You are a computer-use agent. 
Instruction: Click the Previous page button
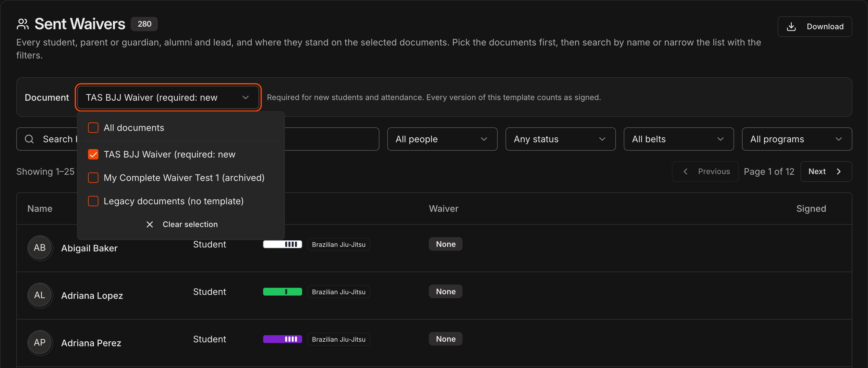pyautogui.click(x=705, y=171)
